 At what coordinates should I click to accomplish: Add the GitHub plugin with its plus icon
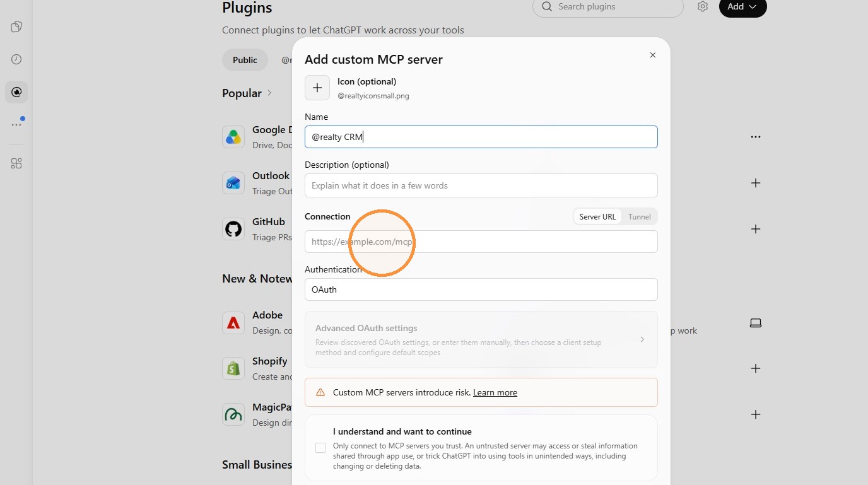coord(756,229)
